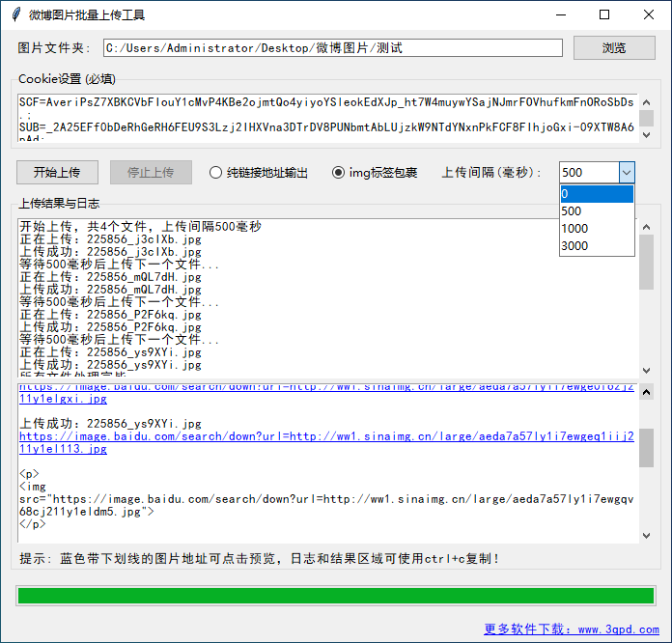Click log line 正在上传: 225856_mQL7dH.jpg

click(111, 277)
